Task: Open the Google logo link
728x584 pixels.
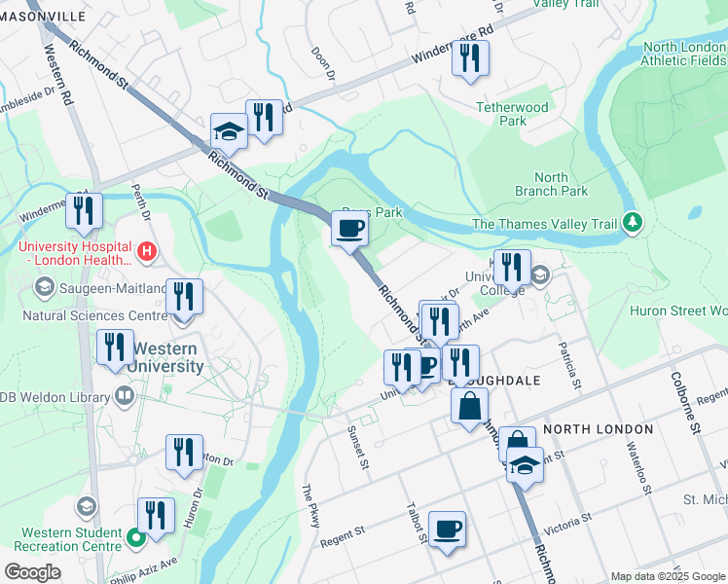Action: [x=32, y=572]
